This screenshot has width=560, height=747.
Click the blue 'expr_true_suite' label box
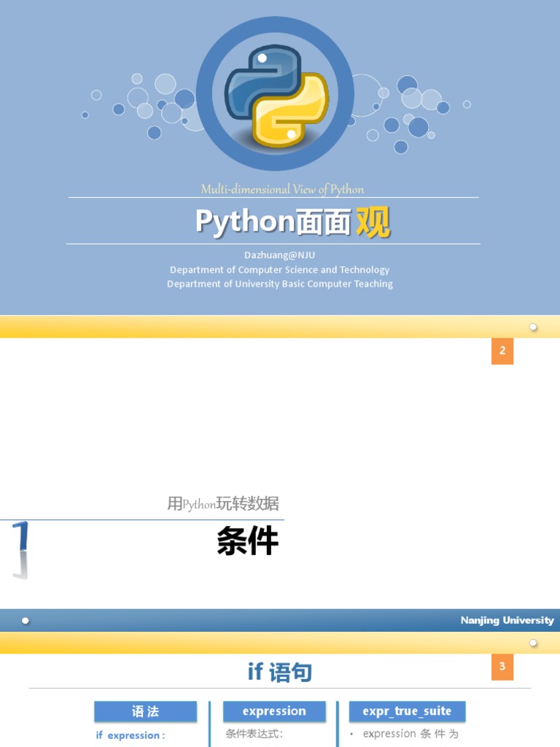[x=407, y=711]
